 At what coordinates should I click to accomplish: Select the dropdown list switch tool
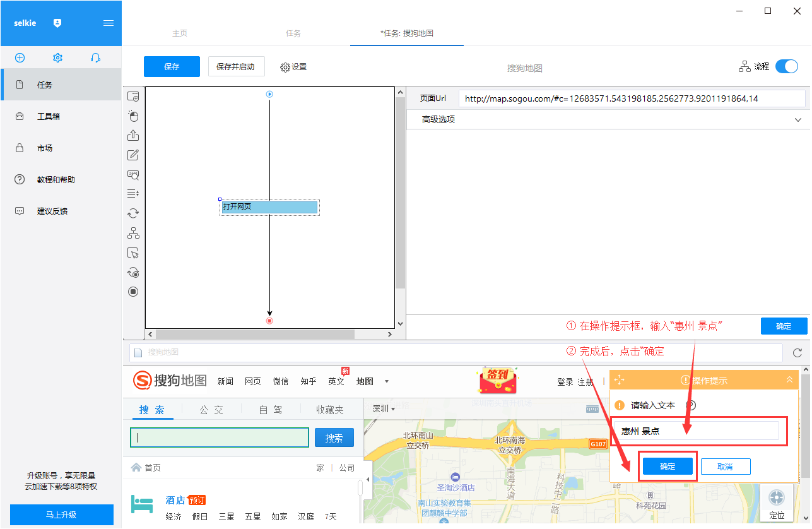point(133,193)
